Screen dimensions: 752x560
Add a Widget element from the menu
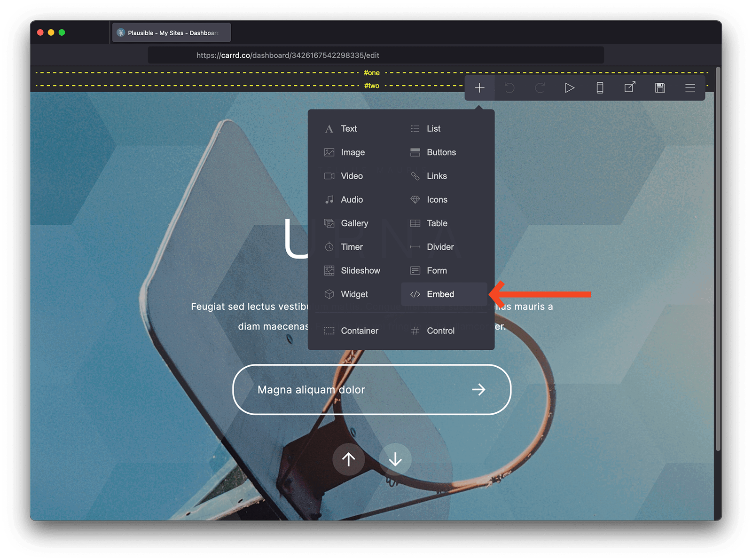pyautogui.click(x=354, y=294)
